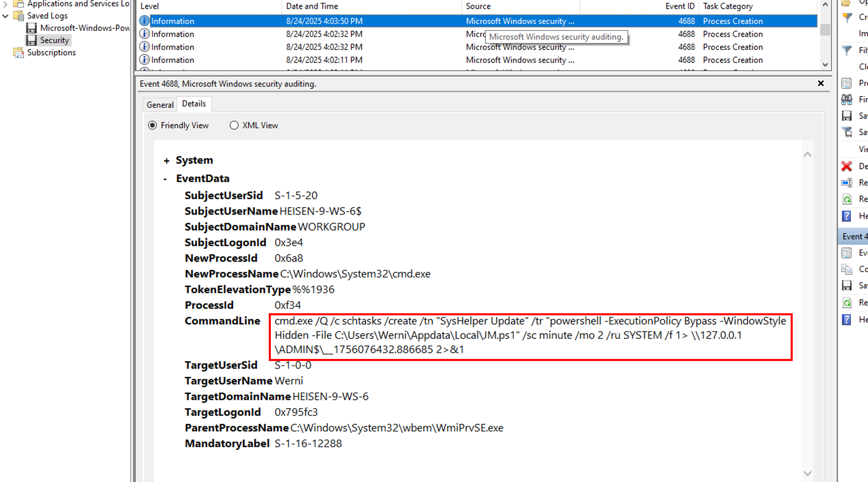This screenshot has height=482, width=868.
Task: Switch to the General tab
Action: click(x=160, y=105)
